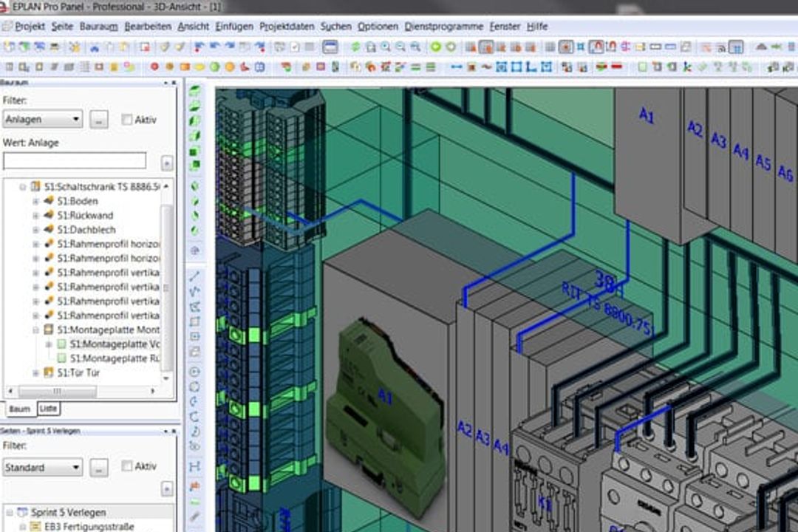Open the Projekt menu
The height and width of the screenshot is (532, 798).
pyautogui.click(x=30, y=26)
